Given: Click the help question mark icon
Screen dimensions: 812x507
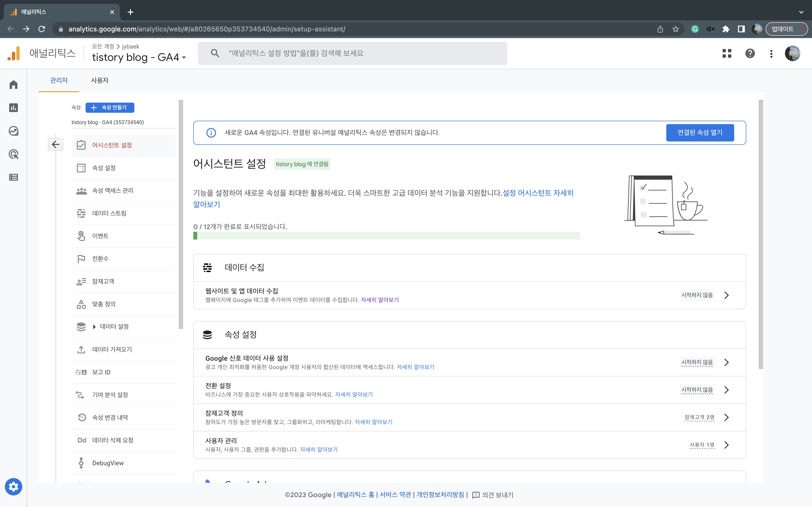Looking at the screenshot, I should click(x=750, y=53).
